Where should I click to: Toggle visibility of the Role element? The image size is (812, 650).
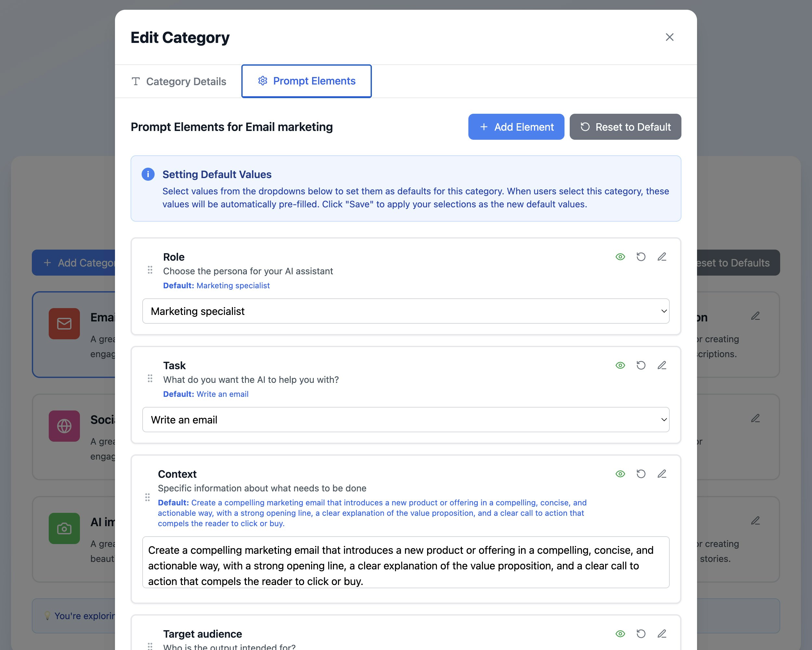[x=620, y=257]
